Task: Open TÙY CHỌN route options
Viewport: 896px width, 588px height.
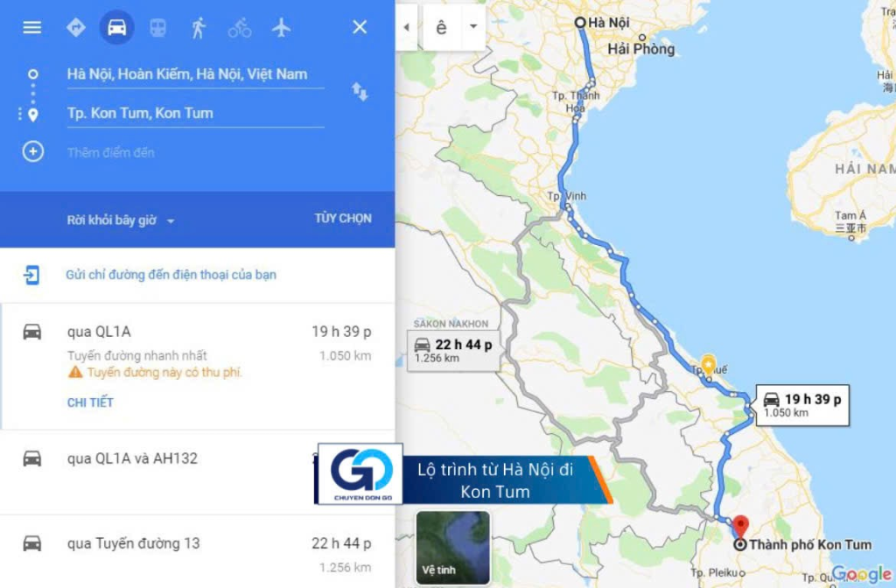Action: 343,218
